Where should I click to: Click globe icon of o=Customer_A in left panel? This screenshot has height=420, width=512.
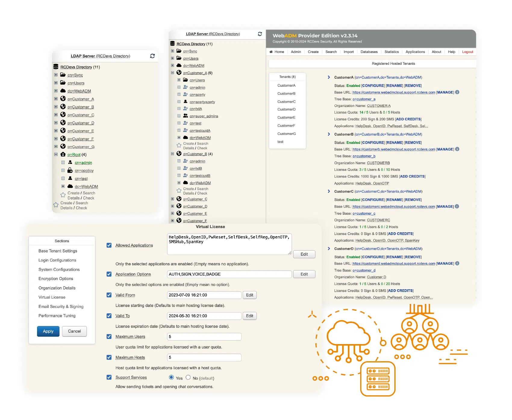click(x=63, y=99)
